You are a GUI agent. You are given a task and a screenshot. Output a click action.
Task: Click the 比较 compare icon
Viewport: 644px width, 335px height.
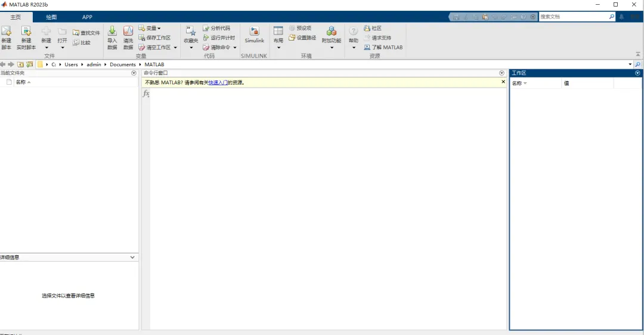[76, 42]
